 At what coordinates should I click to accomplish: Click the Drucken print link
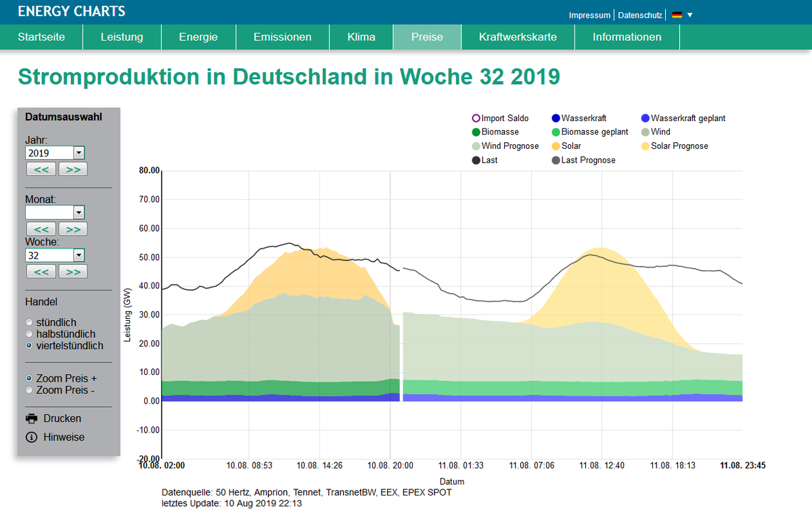[x=62, y=418]
